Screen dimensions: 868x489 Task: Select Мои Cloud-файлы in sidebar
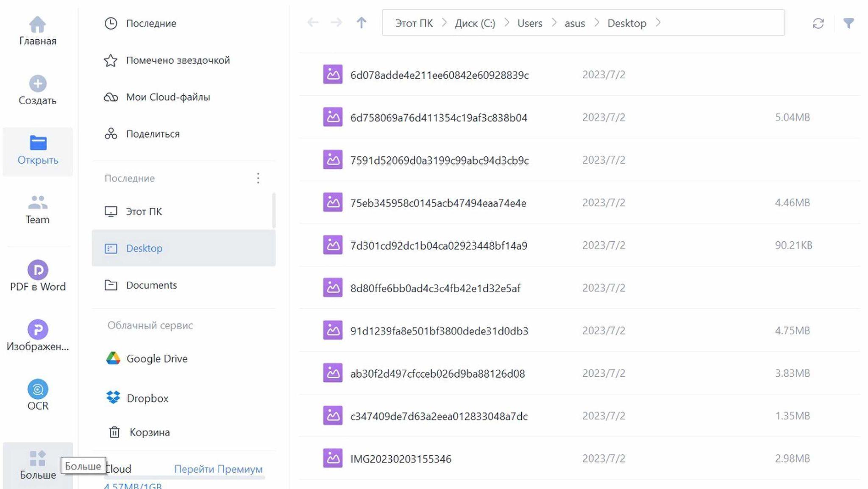[168, 97]
